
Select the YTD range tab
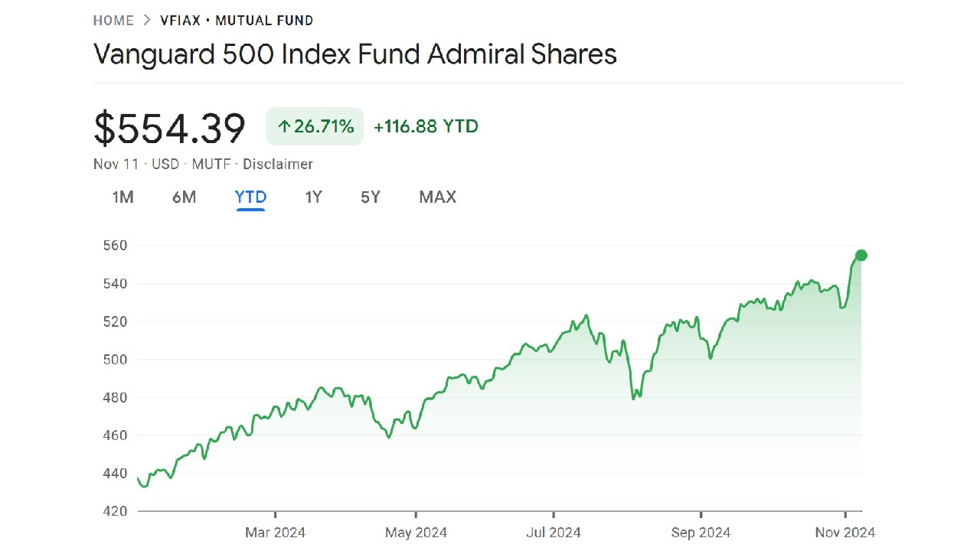click(250, 197)
